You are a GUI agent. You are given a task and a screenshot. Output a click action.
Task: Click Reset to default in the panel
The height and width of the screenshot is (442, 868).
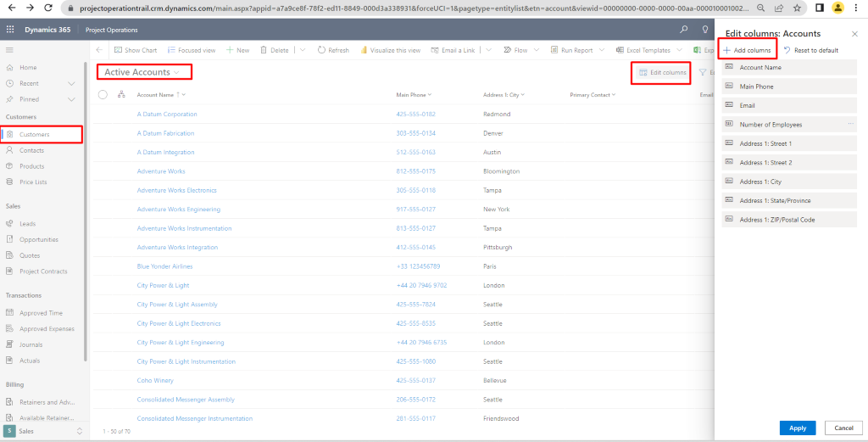(811, 50)
